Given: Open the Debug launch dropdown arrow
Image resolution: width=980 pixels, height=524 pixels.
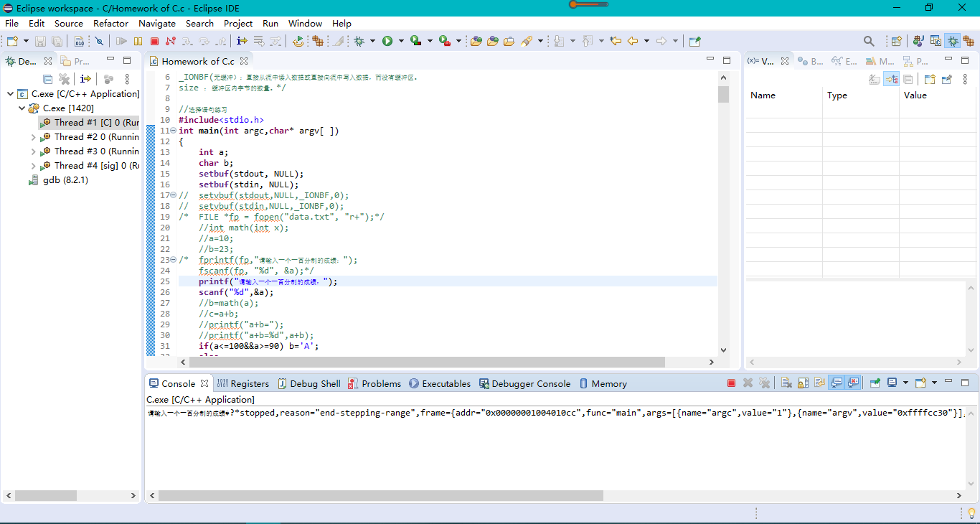Looking at the screenshot, I should click(372, 41).
